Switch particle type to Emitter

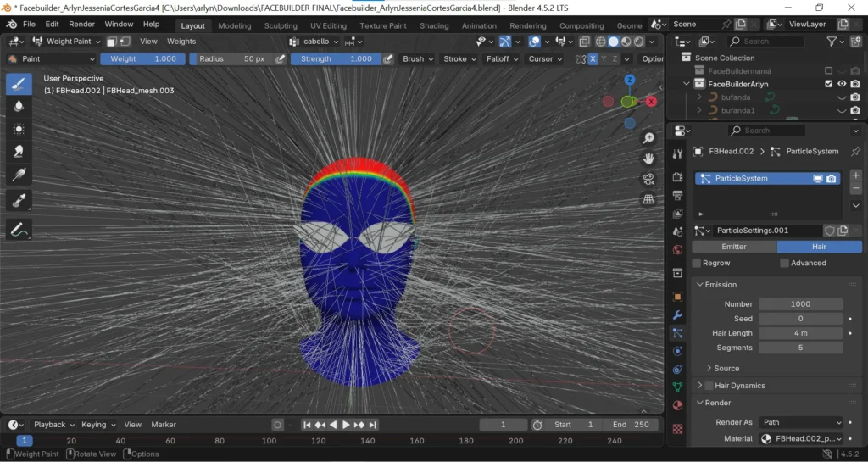tap(733, 247)
